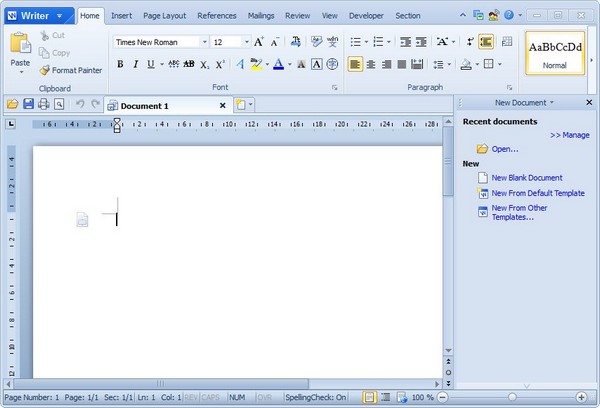Toggle OVR overtype mode in status bar

[x=264, y=398]
